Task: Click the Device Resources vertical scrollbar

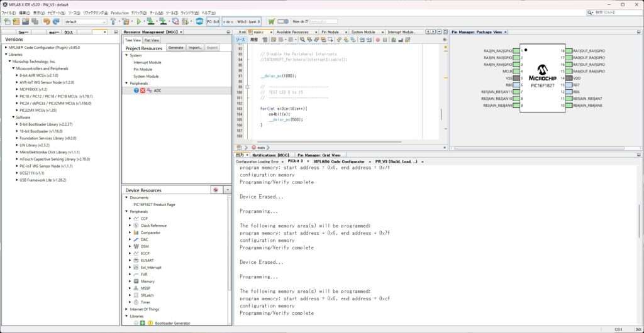Action: point(229,243)
